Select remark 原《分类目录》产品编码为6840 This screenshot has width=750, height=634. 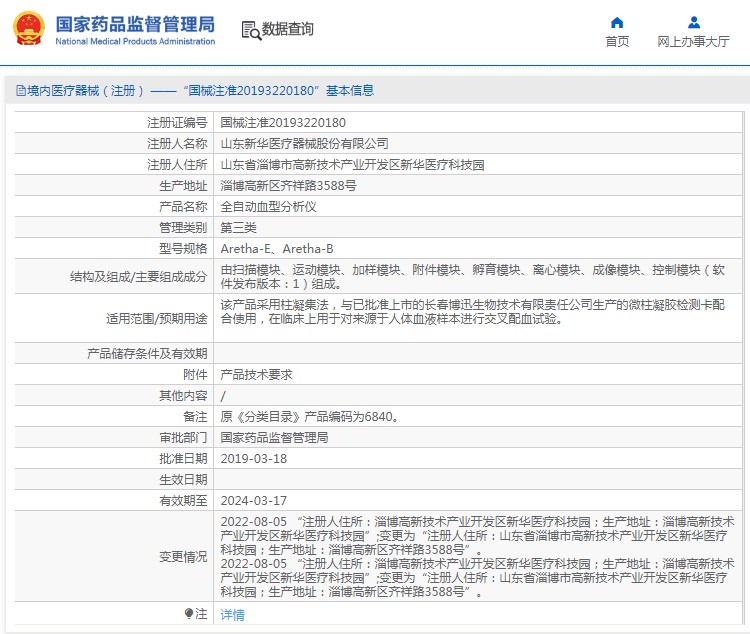coord(310,417)
